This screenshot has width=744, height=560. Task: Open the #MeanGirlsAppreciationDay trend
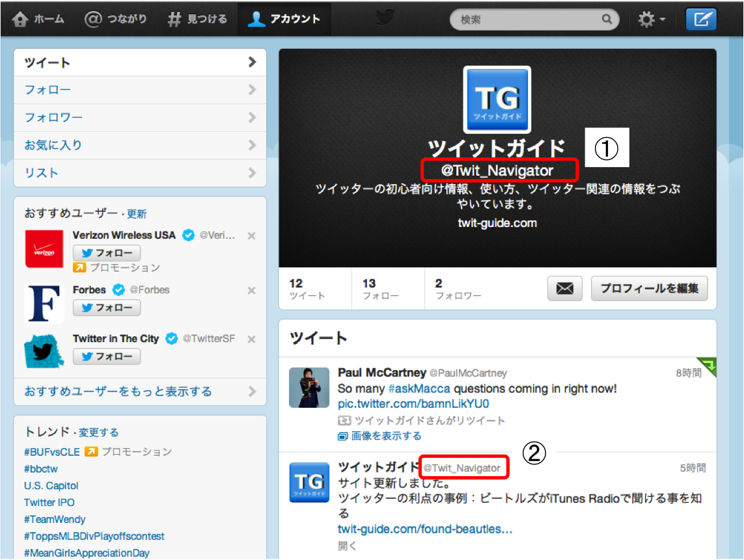87,553
